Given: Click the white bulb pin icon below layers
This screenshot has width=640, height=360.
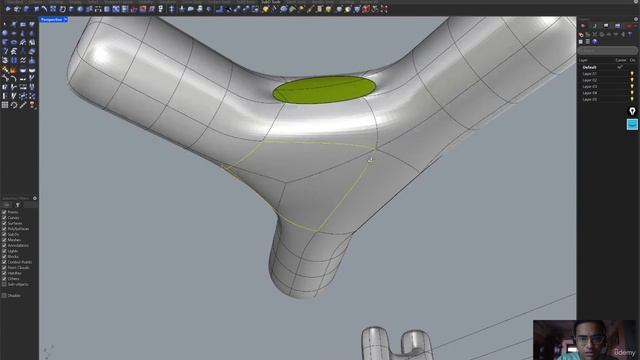Looking at the screenshot, I should pos(632,111).
